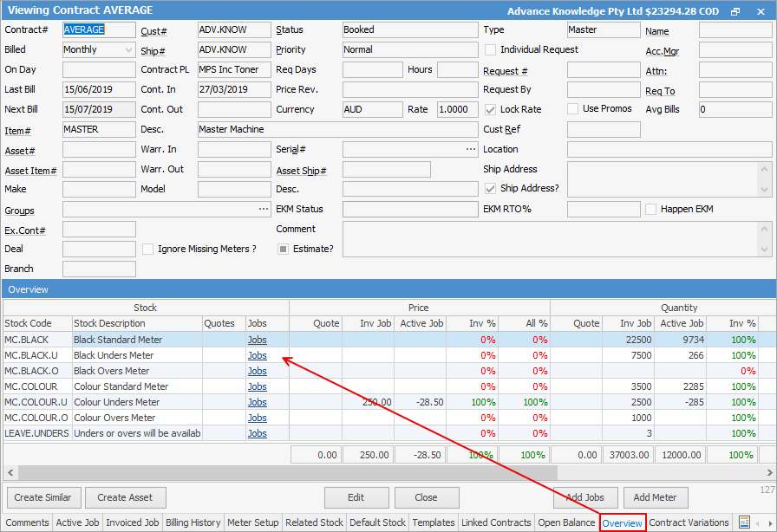Toggle the Estimate? checkbox
Image resolution: width=777 pixels, height=532 pixels.
point(283,249)
